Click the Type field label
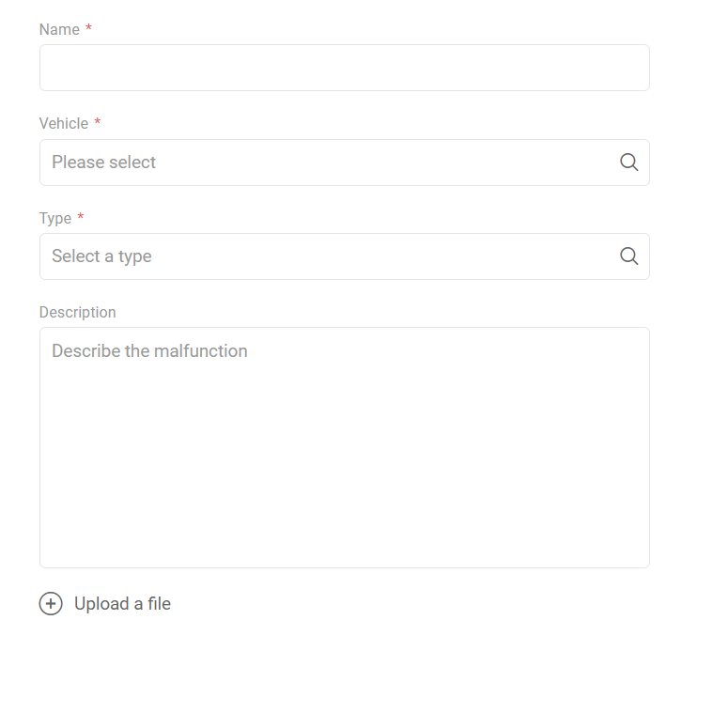This screenshot has height=713, width=728. point(55,218)
